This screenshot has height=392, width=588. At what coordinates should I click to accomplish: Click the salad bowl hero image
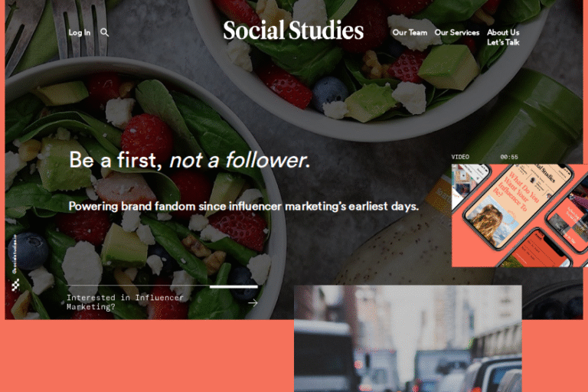[138, 122]
